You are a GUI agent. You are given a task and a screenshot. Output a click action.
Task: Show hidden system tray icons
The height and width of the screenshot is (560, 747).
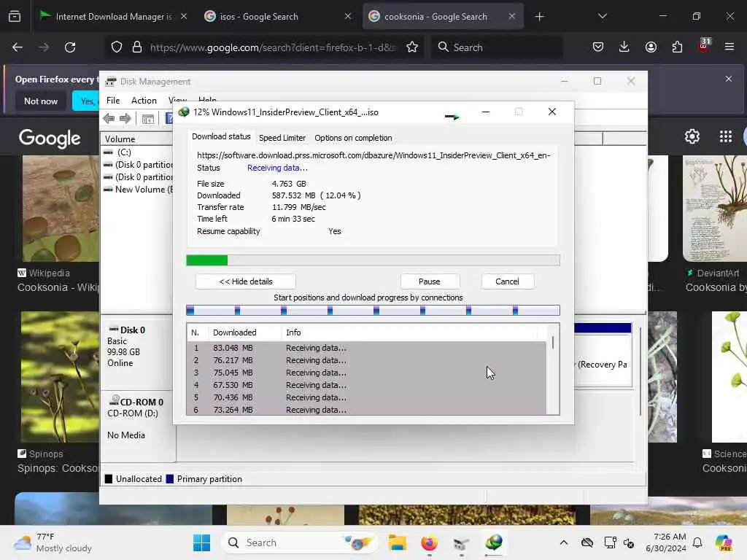(x=564, y=542)
